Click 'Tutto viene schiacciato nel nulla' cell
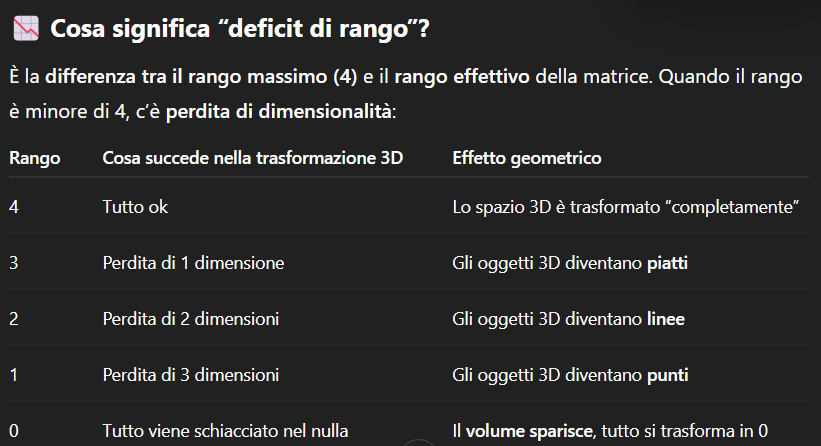Viewport: 821px width, 446px height. [225, 431]
